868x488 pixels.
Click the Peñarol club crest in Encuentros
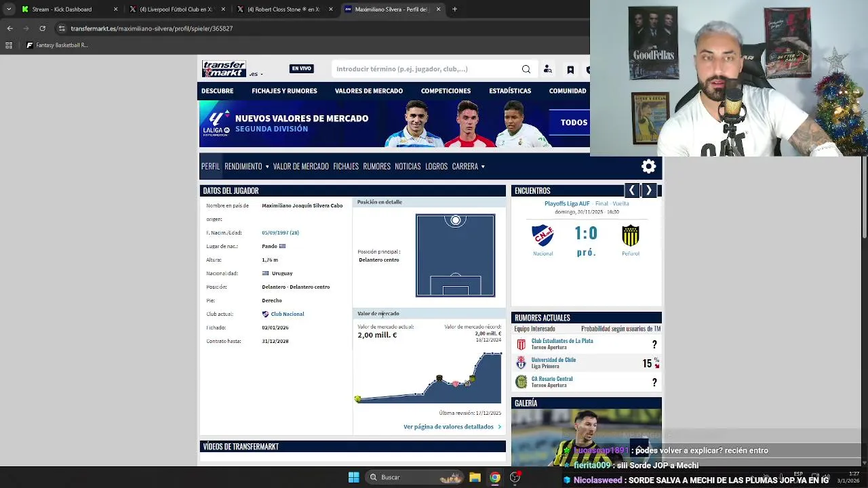click(631, 235)
